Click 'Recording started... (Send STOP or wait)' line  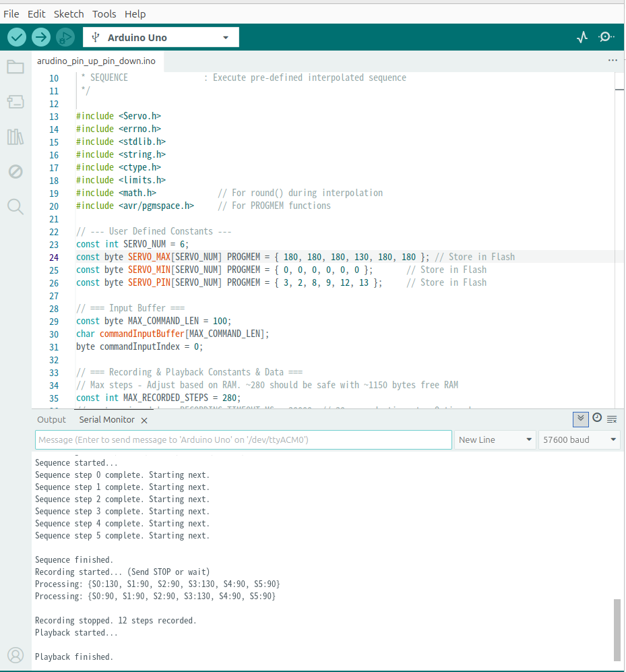tap(123, 572)
